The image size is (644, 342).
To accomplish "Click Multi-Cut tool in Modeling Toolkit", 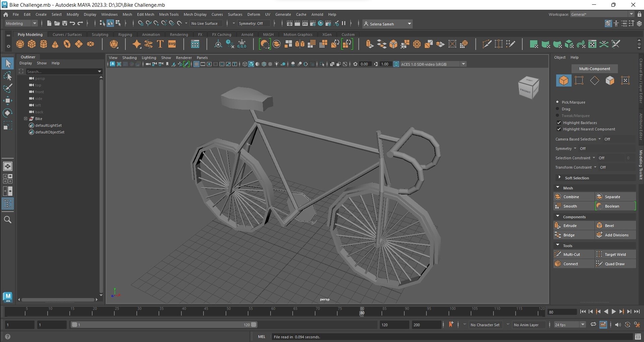I will (x=571, y=254).
